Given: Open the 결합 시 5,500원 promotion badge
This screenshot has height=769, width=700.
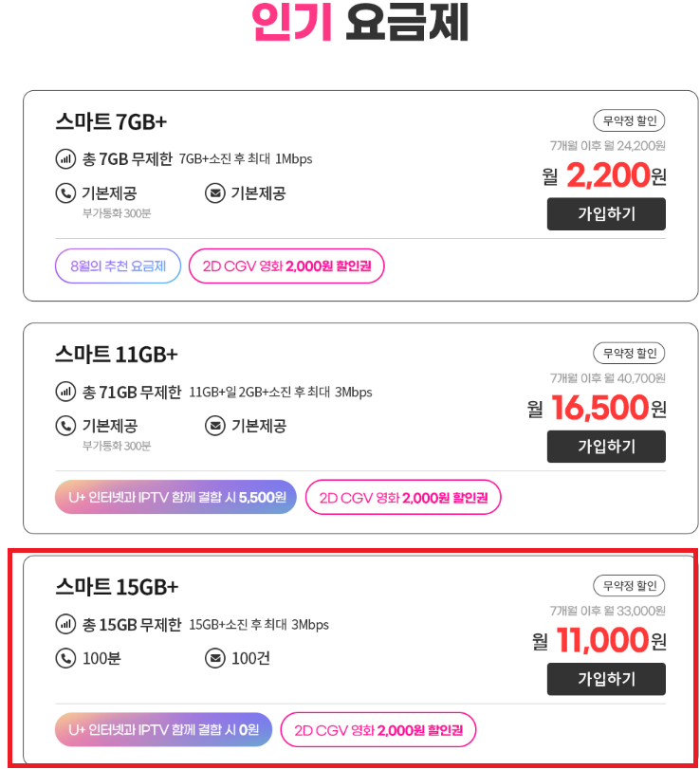Looking at the screenshot, I should tap(175, 497).
